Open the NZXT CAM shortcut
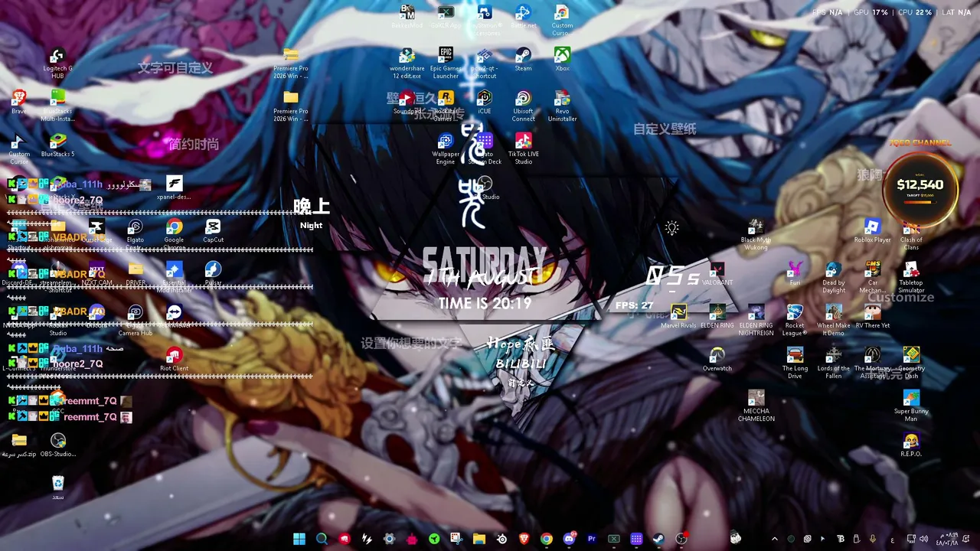The image size is (980, 551). click(x=96, y=275)
